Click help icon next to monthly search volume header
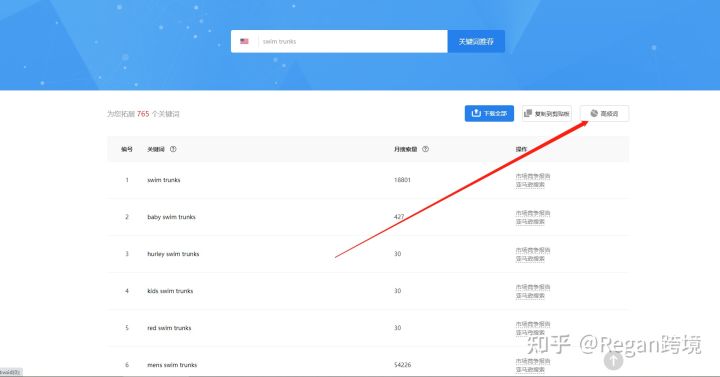 click(x=425, y=149)
